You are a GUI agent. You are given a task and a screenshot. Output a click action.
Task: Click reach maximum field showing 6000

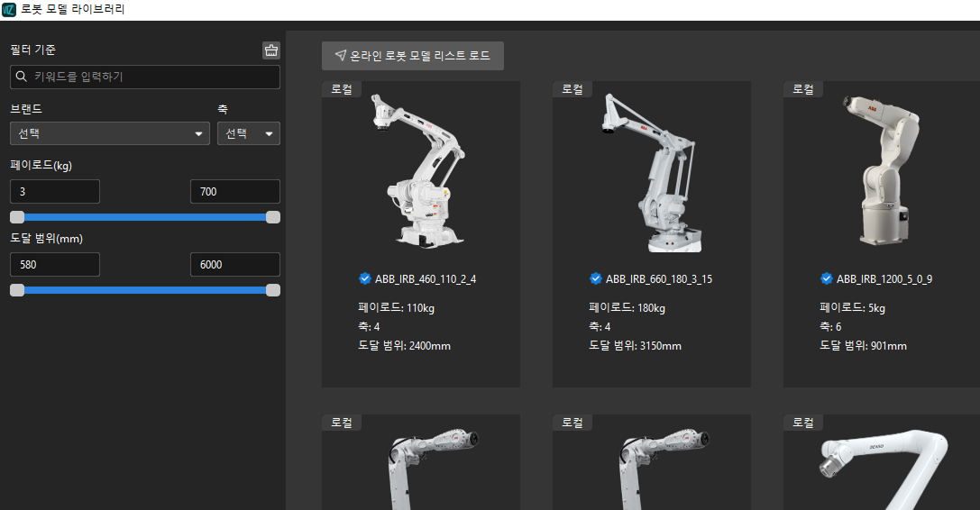pos(234,265)
